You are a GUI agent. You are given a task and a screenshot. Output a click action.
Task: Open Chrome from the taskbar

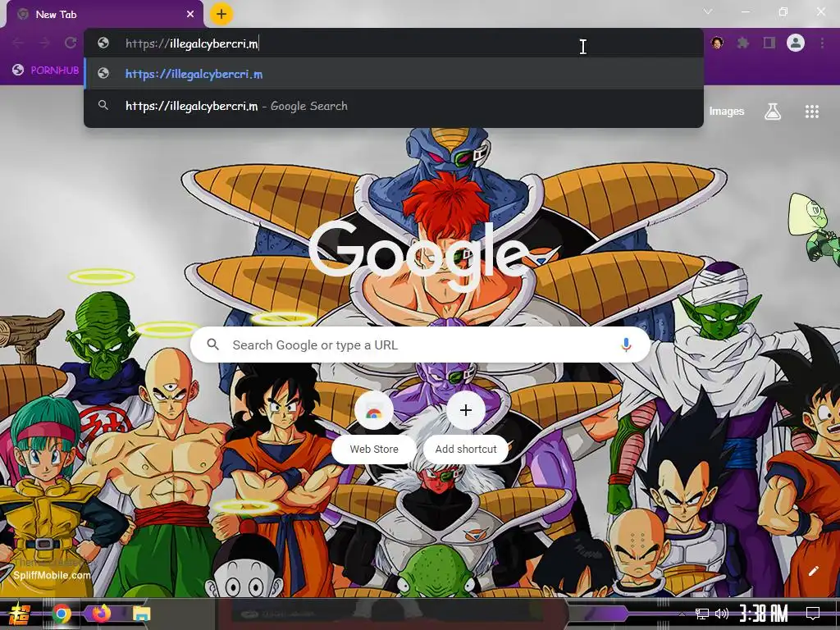61,614
